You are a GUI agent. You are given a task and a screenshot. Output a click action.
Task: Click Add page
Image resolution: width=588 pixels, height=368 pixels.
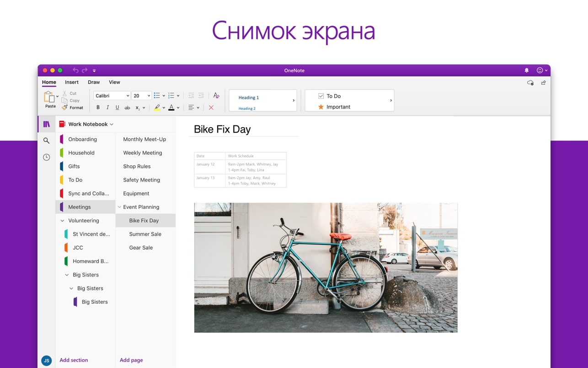[x=131, y=360]
